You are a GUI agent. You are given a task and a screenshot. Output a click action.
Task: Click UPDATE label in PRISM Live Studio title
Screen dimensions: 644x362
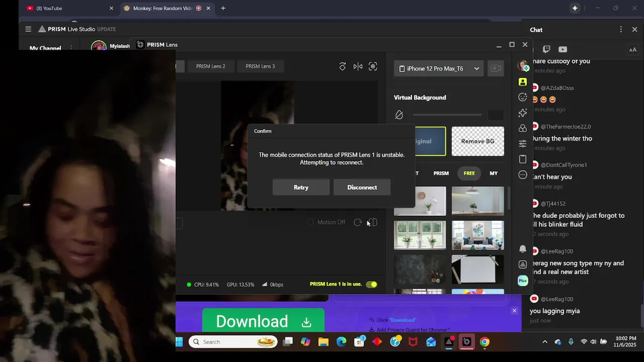[106, 29]
